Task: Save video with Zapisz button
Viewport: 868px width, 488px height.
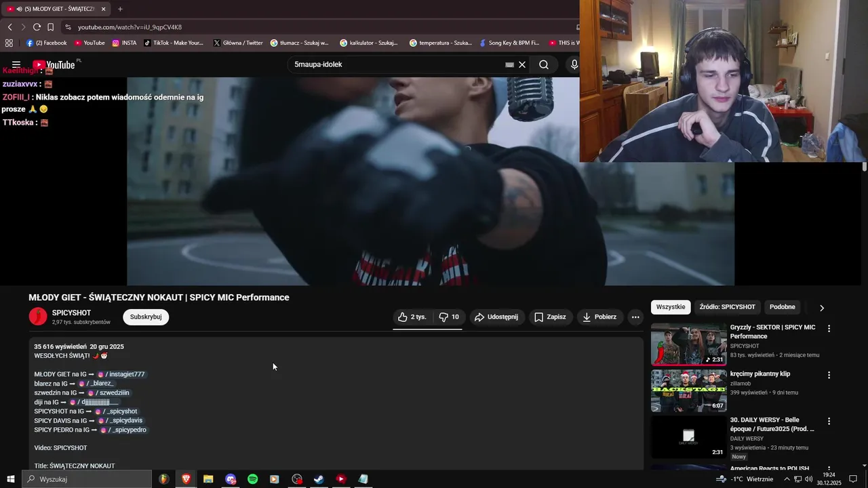Action: click(x=550, y=317)
